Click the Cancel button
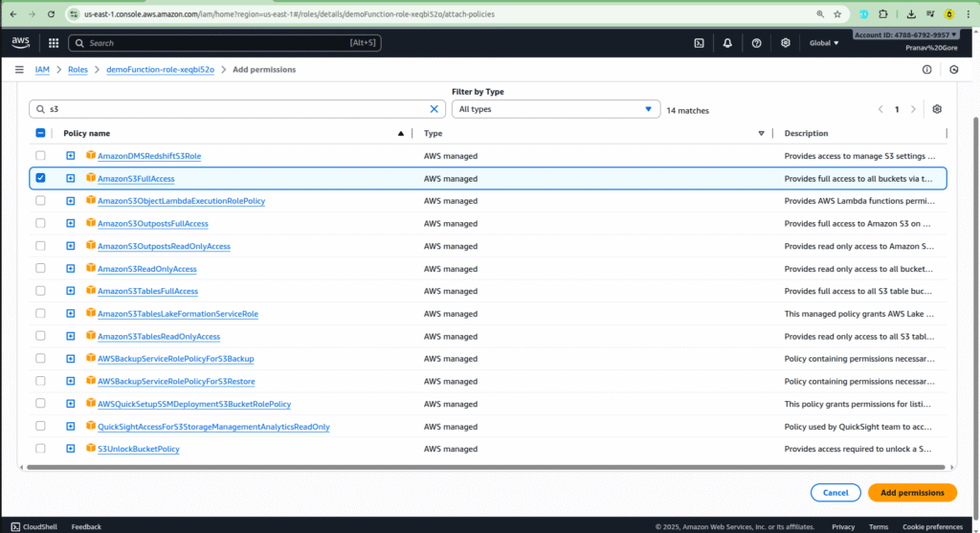The height and width of the screenshot is (533, 980). tap(835, 493)
